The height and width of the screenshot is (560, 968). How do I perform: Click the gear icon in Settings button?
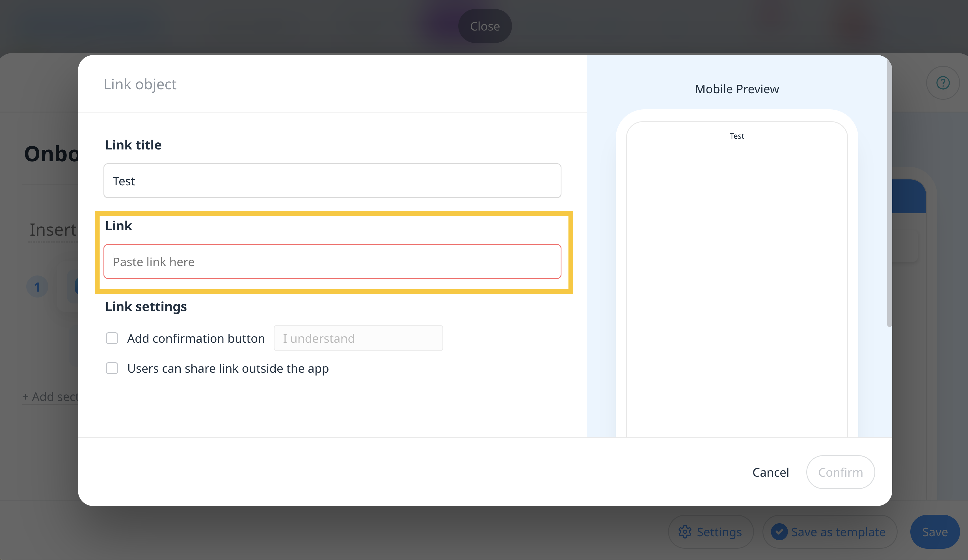(x=685, y=531)
